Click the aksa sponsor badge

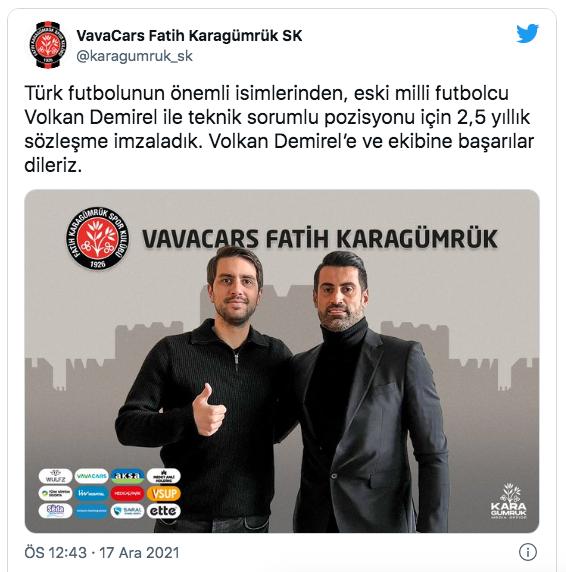click(x=128, y=476)
